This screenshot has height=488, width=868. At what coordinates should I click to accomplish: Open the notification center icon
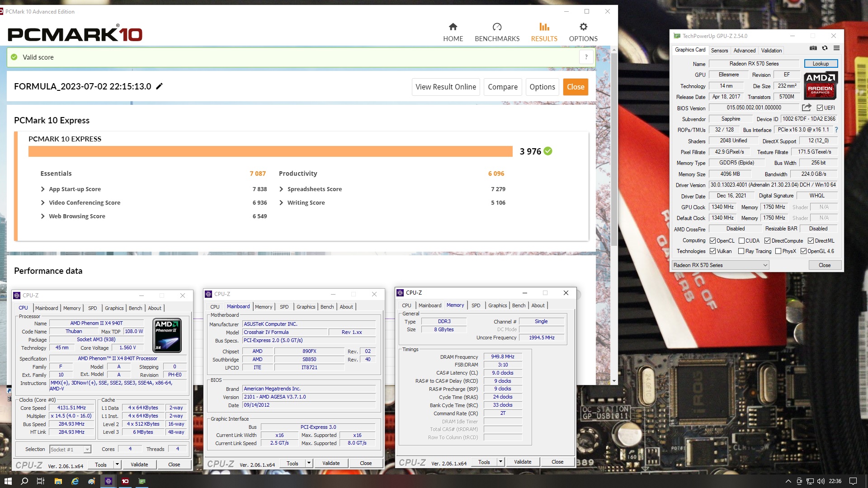coord(853,481)
